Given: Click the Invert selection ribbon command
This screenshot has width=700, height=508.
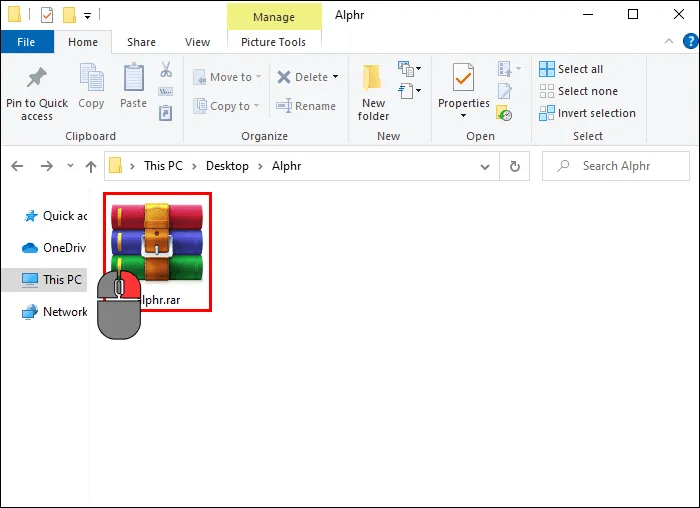Looking at the screenshot, I should (587, 113).
